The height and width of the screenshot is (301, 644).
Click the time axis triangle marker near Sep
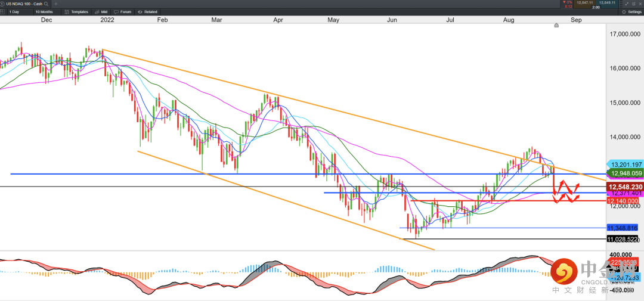coord(556,26)
